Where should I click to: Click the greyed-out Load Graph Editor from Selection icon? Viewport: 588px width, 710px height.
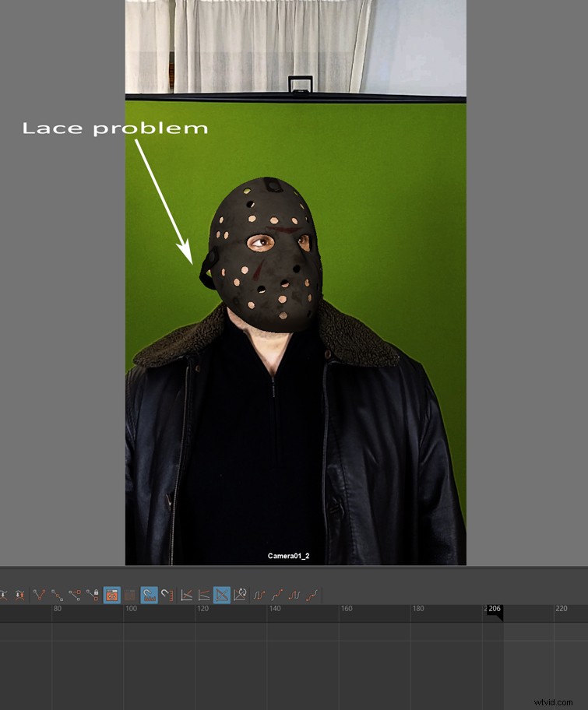pos(129,595)
